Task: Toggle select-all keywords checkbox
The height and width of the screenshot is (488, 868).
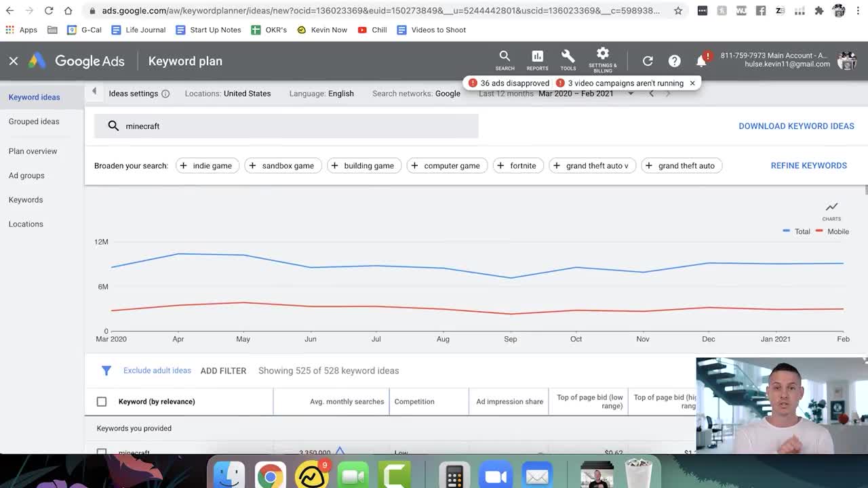Action: 102,402
